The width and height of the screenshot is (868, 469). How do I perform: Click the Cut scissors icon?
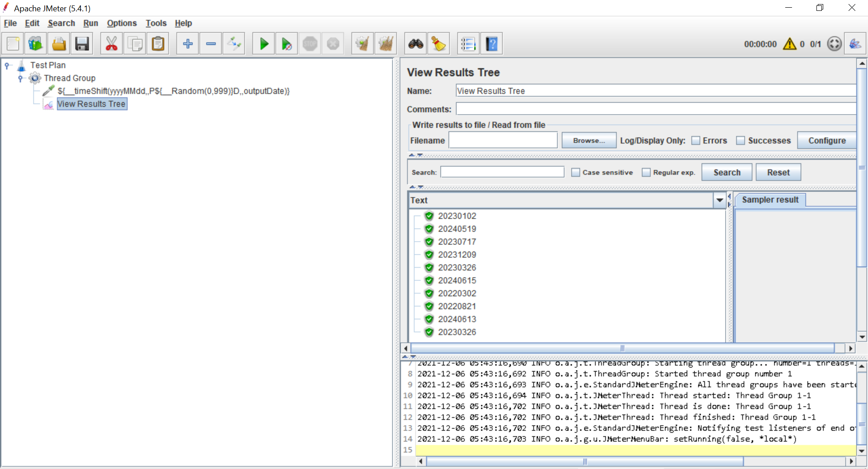[x=111, y=44]
